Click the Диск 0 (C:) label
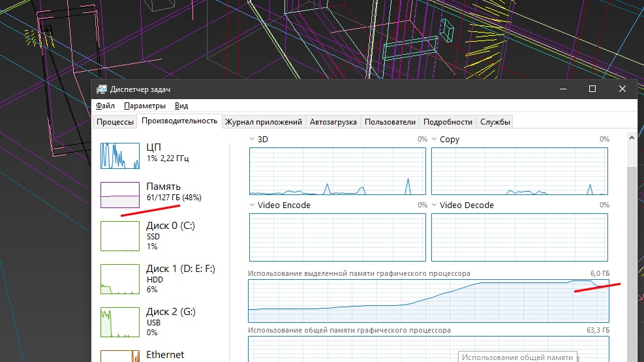This screenshot has width=644, height=362. 170,226
